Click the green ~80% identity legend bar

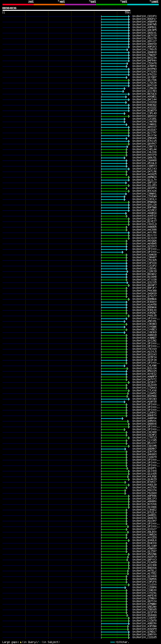point(112,5)
